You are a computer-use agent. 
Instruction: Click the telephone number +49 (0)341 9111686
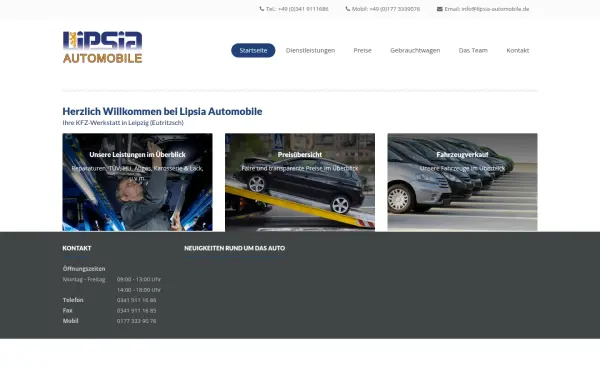click(303, 9)
